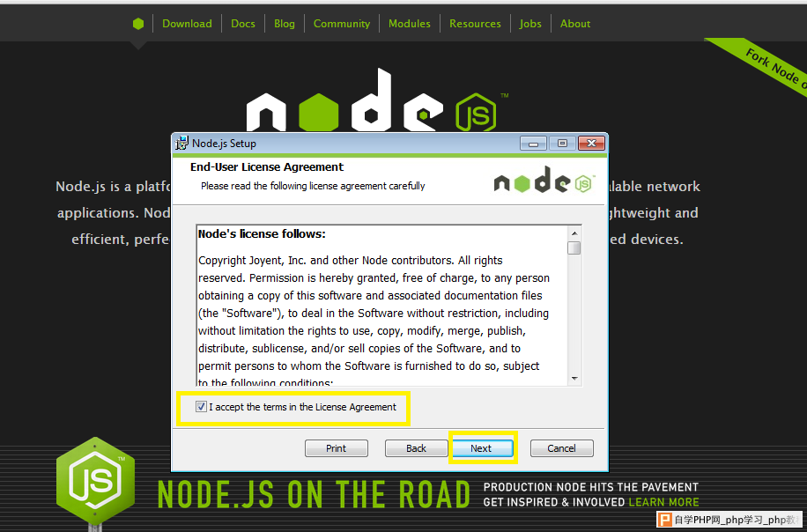The width and height of the screenshot is (807, 532).
Task: Click the large Node.js website logo
Action: 376,100
